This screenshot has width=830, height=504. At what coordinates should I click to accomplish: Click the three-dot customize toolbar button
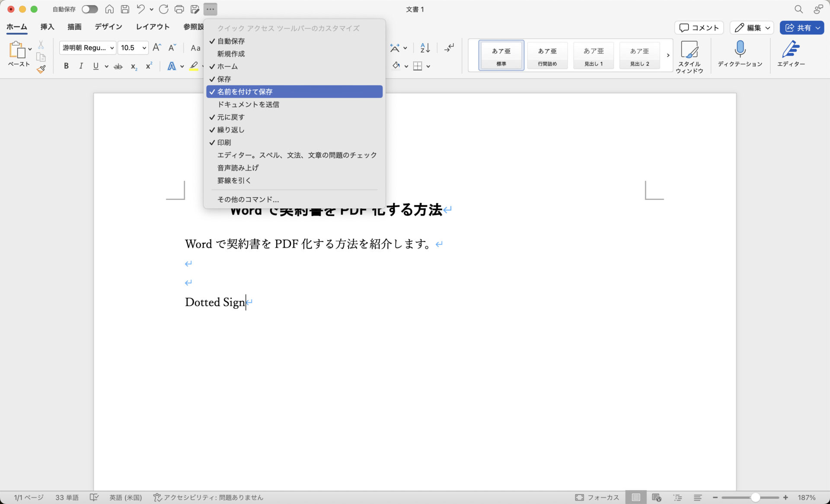coord(211,9)
